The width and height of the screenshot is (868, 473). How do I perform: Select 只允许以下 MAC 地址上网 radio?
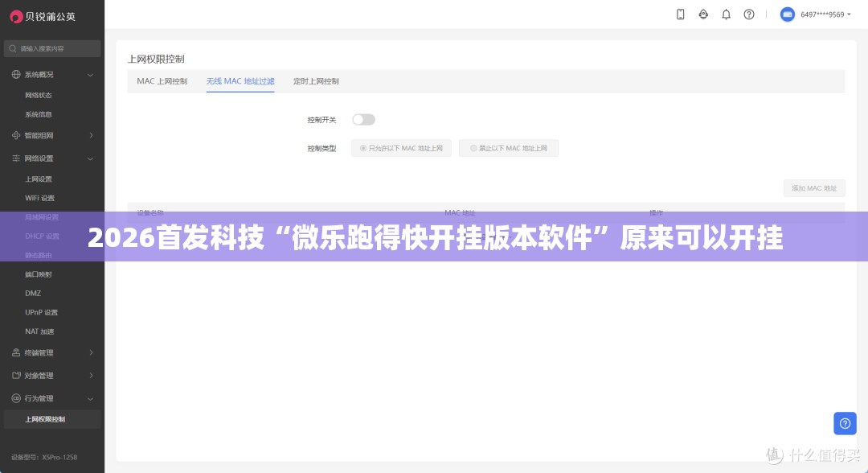click(x=401, y=148)
